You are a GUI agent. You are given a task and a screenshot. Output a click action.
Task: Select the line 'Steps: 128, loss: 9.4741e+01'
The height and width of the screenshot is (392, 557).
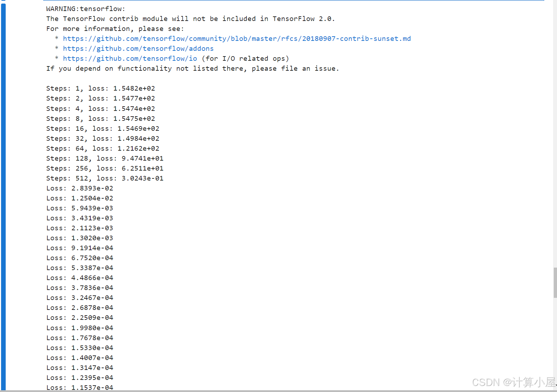point(105,159)
